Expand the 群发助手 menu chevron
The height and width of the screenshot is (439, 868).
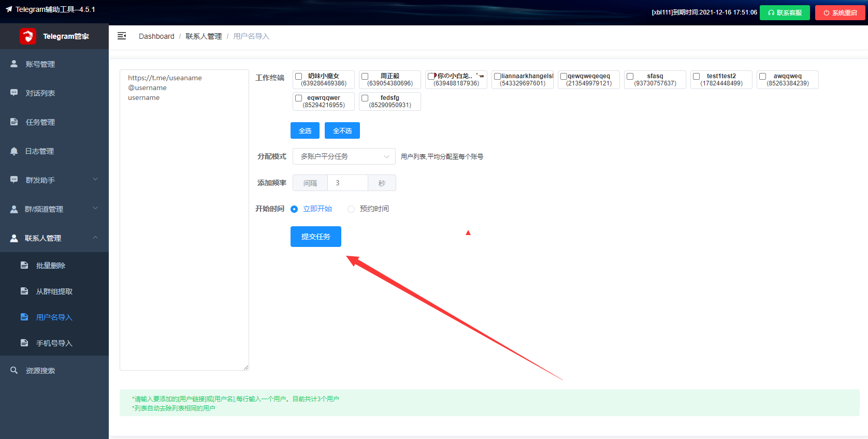pos(95,179)
